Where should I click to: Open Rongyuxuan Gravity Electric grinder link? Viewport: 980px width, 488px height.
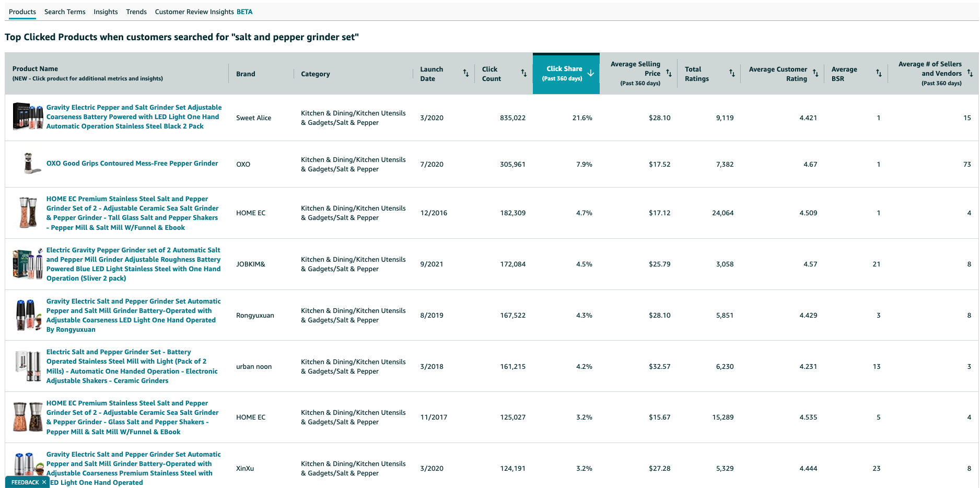(133, 316)
